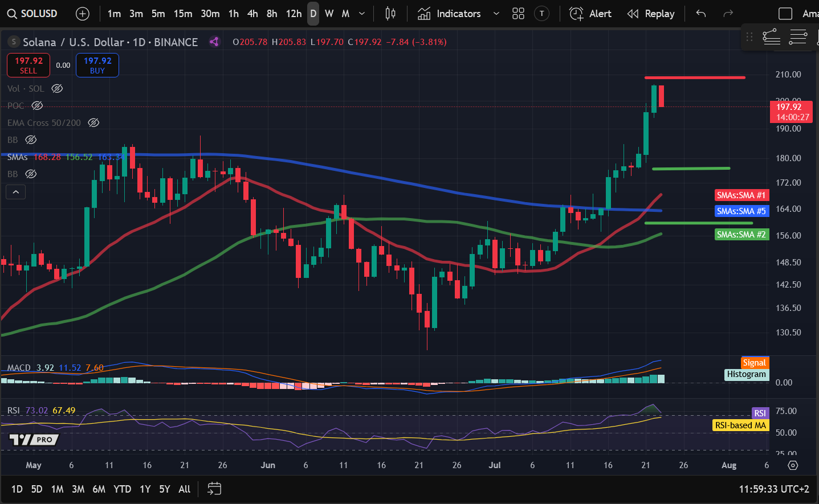Switch to 8h timeframe
Viewport: 819px width, 504px height.
point(272,14)
